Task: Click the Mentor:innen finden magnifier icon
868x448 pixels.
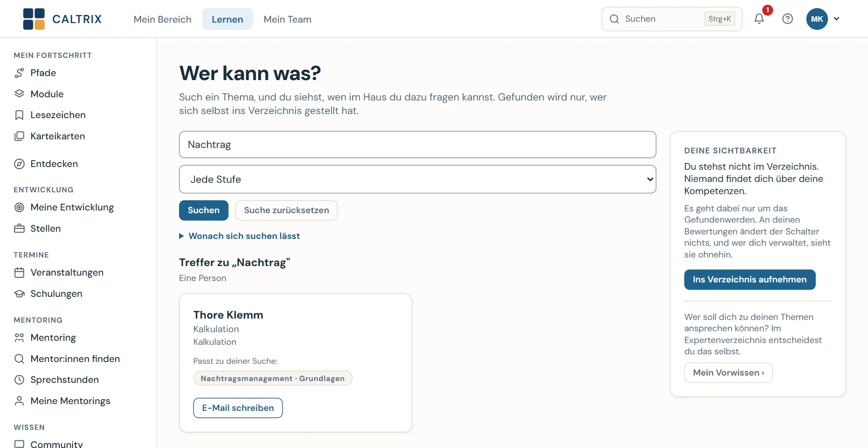Action: point(19,359)
